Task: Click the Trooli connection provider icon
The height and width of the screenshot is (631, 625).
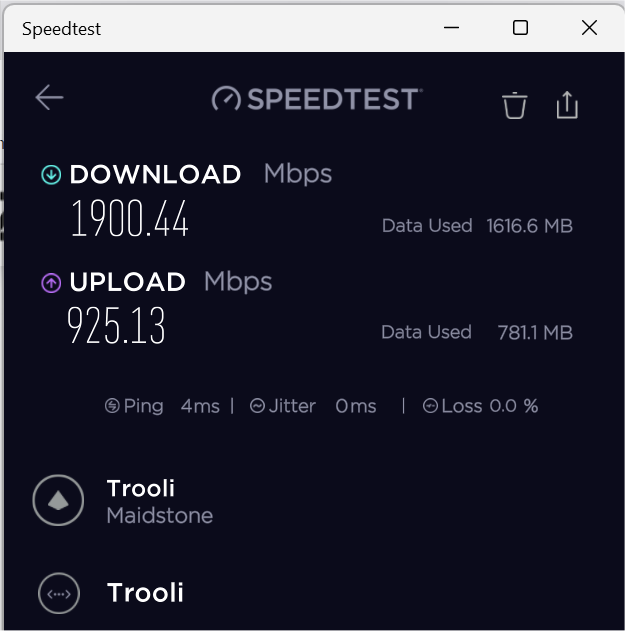Action: coord(58,593)
